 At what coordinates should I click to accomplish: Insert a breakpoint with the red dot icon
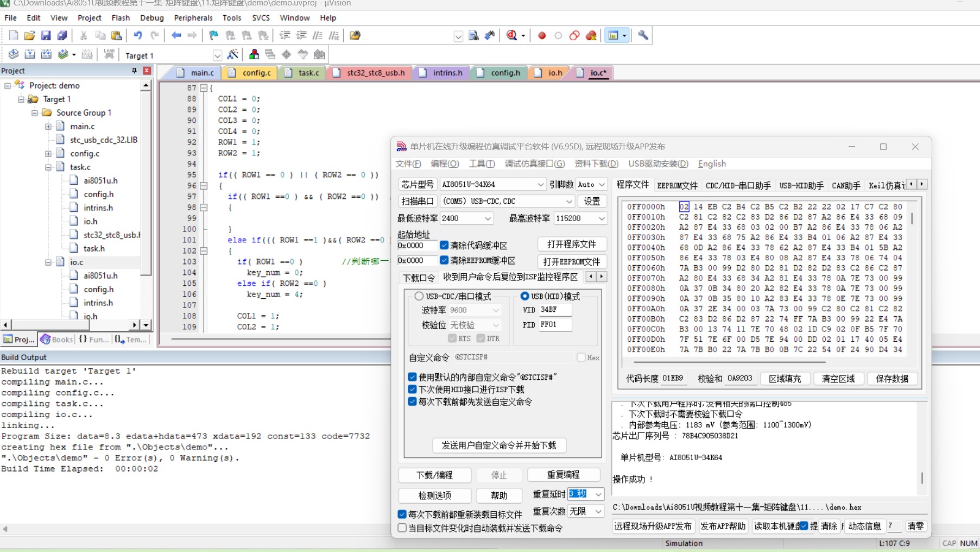[542, 36]
